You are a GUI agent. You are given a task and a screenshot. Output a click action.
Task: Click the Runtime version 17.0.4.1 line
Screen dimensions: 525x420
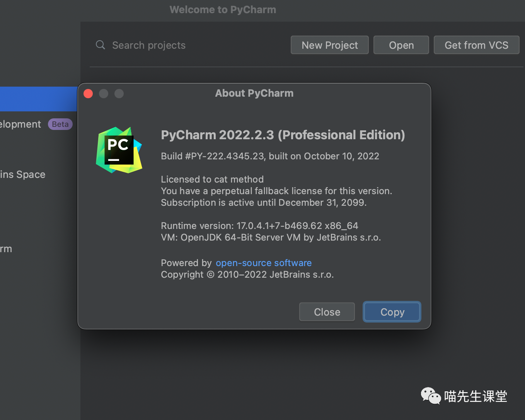(259, 226)
